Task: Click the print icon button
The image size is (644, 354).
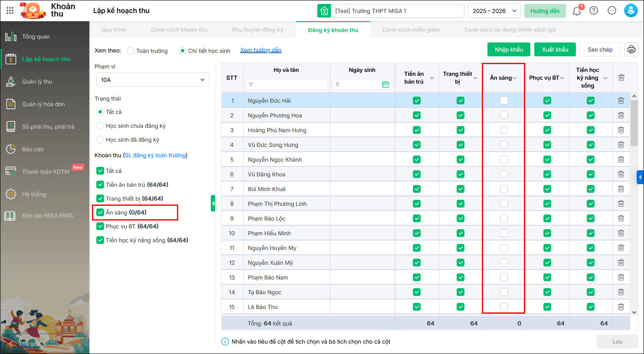Action: [631, 49]
